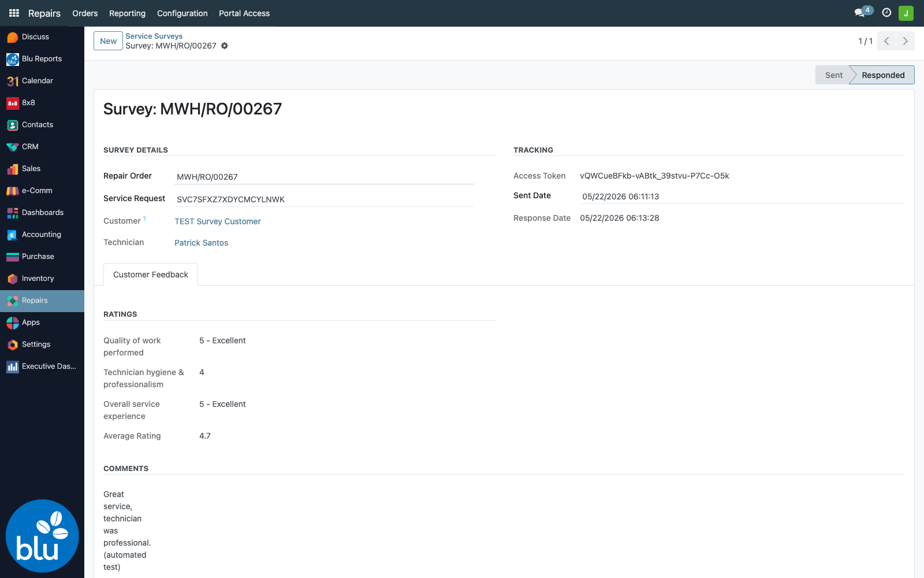Open the 8x8 app

click(x=42, y=103)
